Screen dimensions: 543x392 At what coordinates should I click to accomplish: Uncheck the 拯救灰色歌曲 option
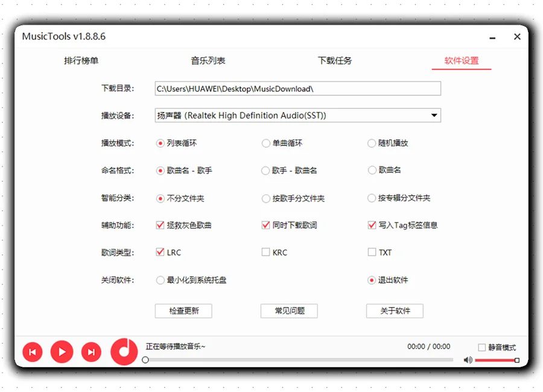tap(160, 225)
